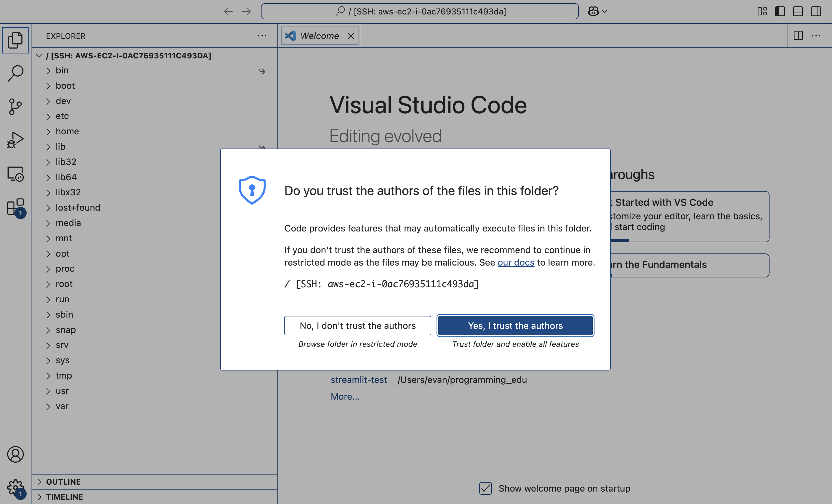Toggle the primary side bar visibility
The height and width of the screenshot is (504, 832).
tap(780, 11)
